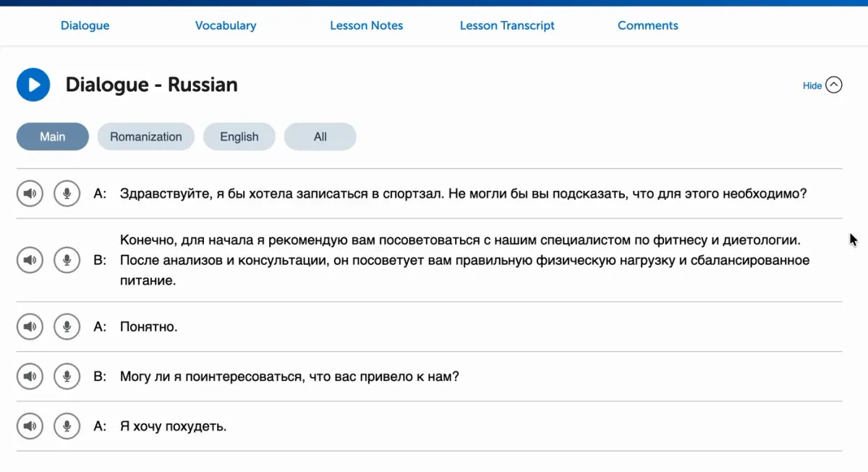Click the text 'Понятно.'
This screenshot has width=868, height=472.
149,327
